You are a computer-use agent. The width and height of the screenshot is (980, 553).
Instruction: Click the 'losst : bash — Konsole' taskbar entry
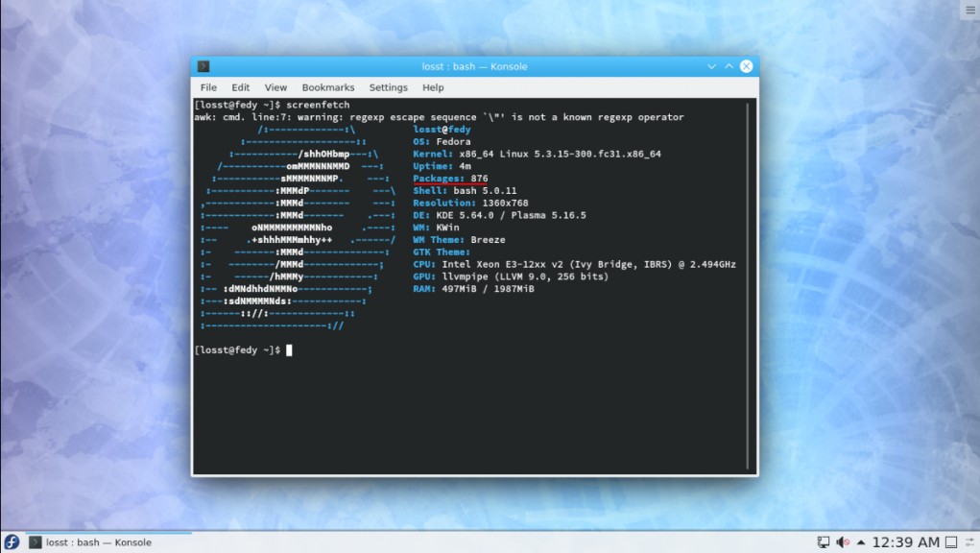pyautogui.click(x=90, y=542)
